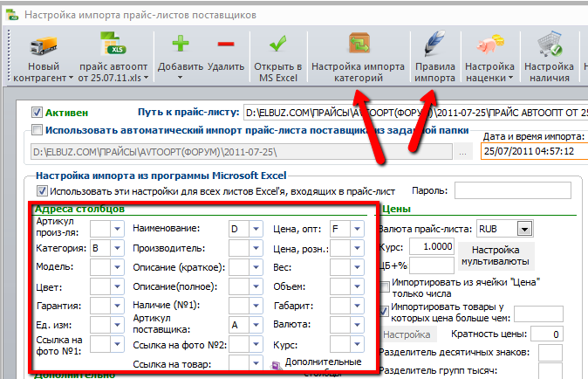
Task: Open the Артикул произ-ля column dropdown
Action: [117, 229]
